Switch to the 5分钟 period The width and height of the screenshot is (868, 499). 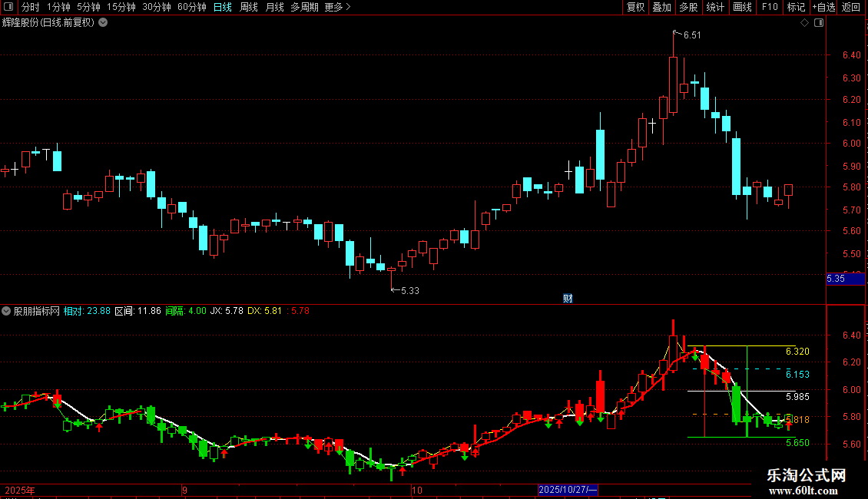(88, 7)
